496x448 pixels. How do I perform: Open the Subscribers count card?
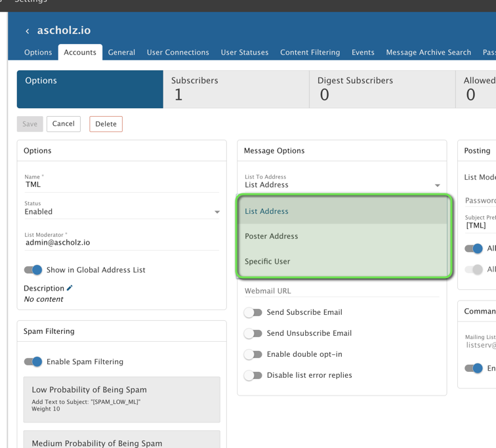click(236, 89)
